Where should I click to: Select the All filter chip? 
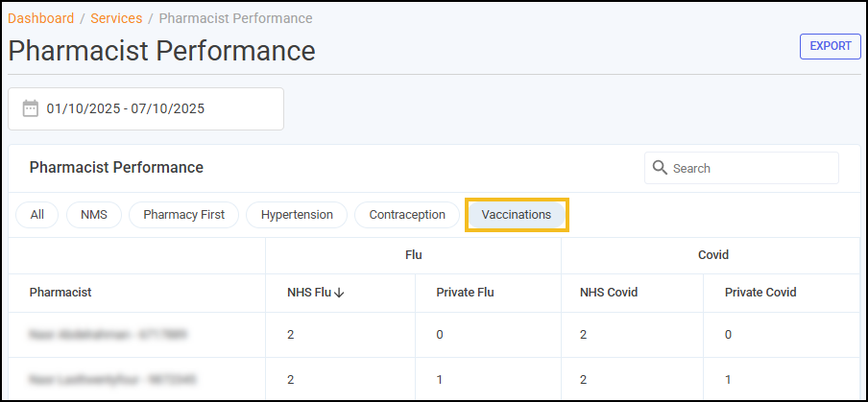click(36, 215)
